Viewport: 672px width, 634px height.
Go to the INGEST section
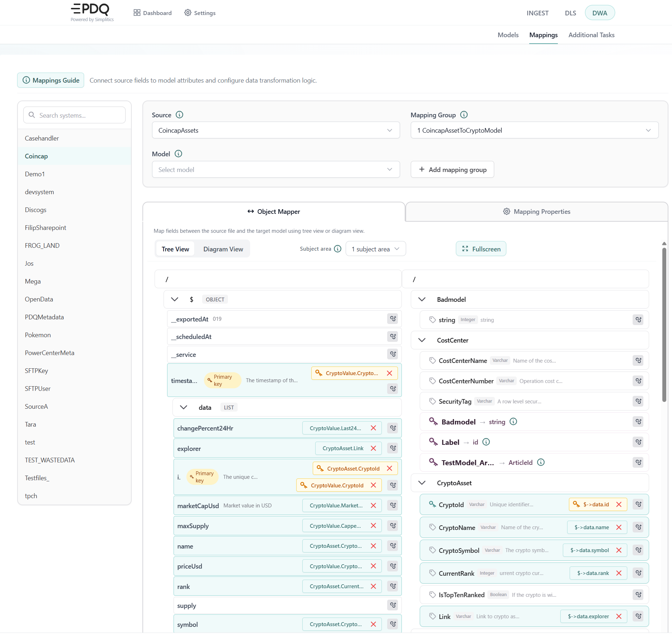[537, 13]
